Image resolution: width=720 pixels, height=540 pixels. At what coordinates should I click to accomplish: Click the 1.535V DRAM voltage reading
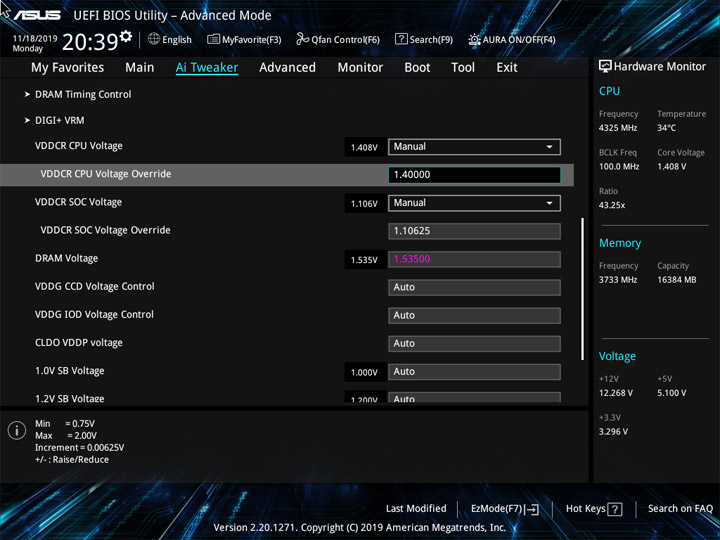364,259
